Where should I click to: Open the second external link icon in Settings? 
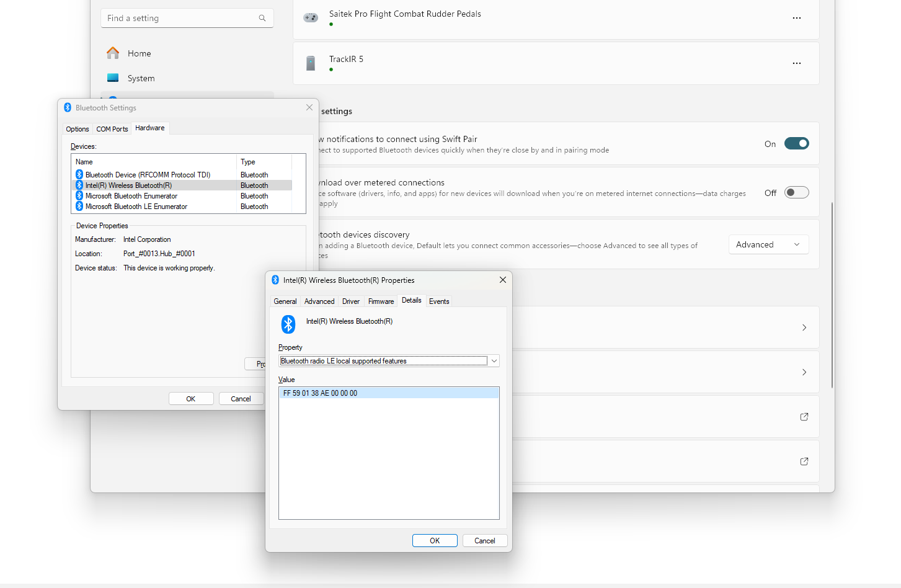(804, 461)
